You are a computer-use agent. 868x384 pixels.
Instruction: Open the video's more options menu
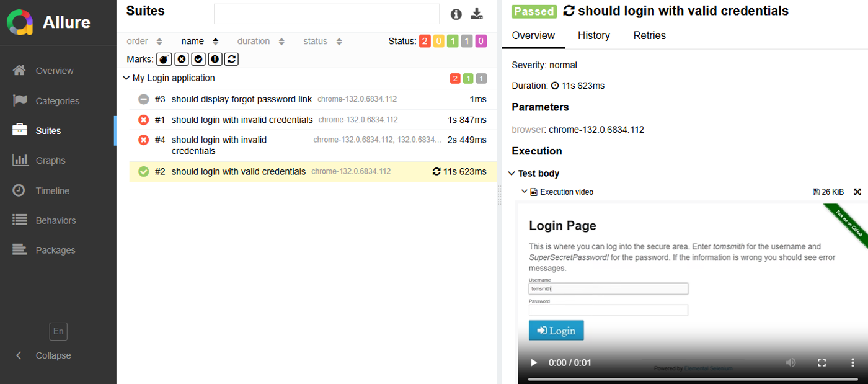852,363
